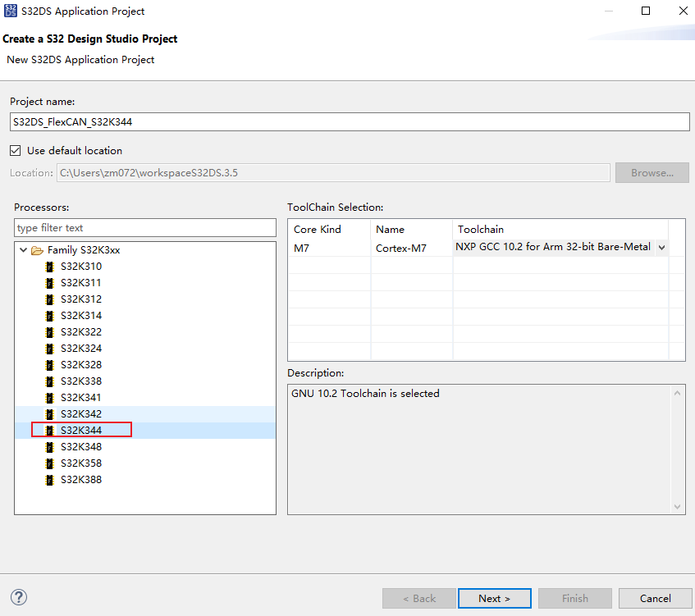
Task: Uncheck Use default location checkbox
Action: [16, 151]
